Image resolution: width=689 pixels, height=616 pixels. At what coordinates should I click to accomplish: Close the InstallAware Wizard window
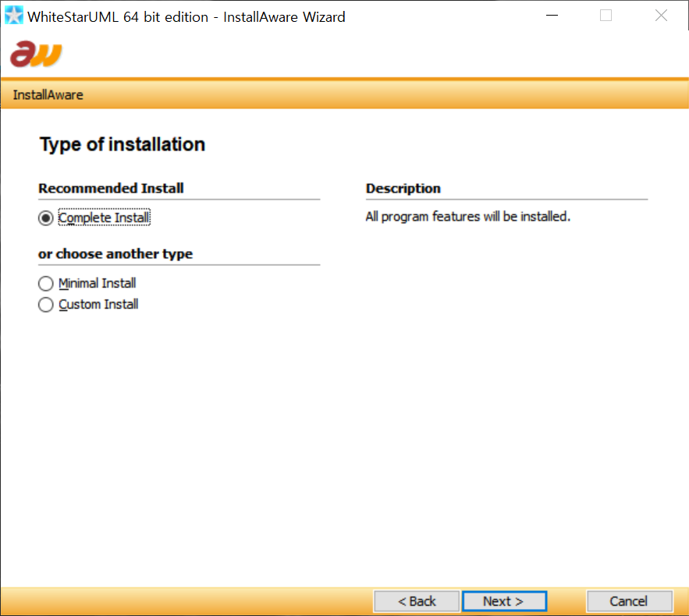661,16
